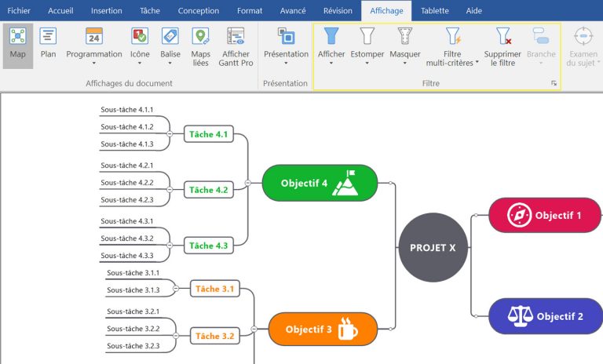Expand the Estomper filter dropdown
603x364 pixels.
point(367,49)
